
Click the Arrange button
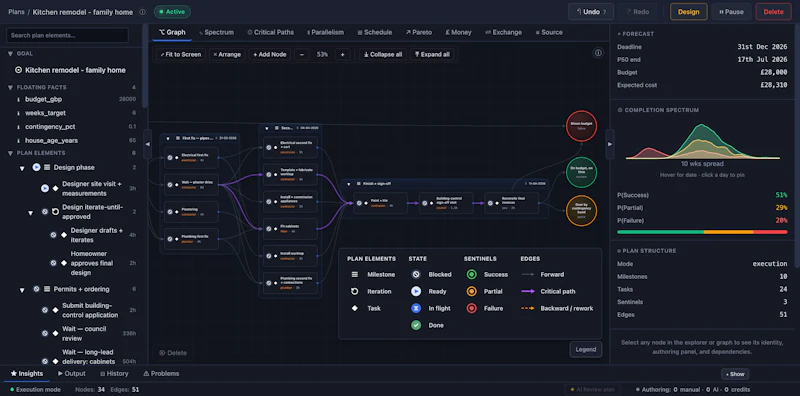(x=227, y=54)
